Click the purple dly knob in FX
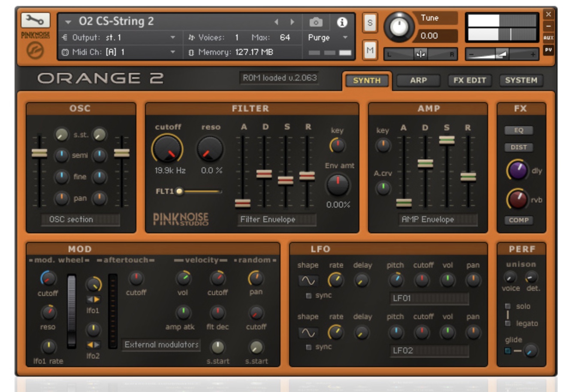 518,170
